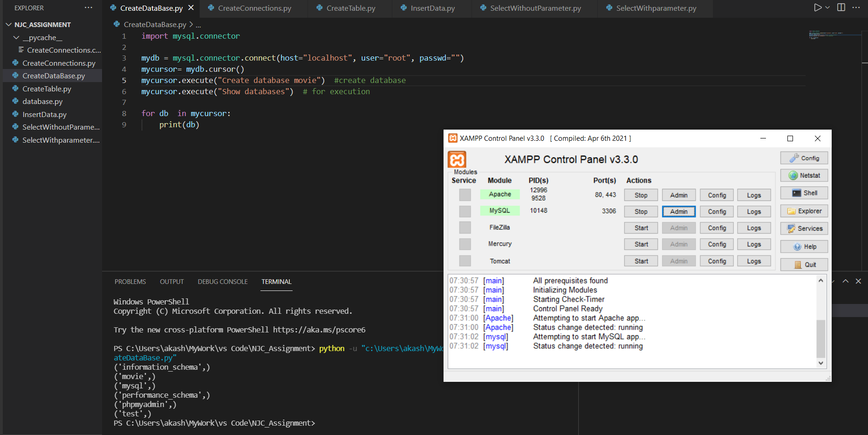Switch to InsertData.py tab

tap(432, 8)
